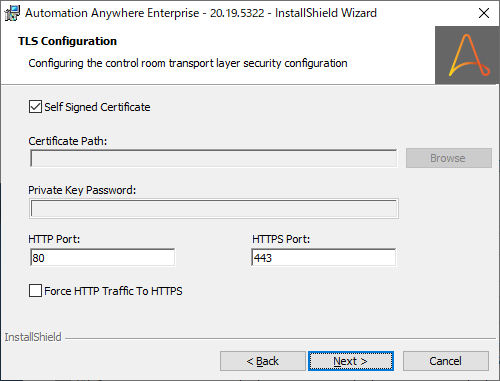500x381 pixels.
Task: Click the Certificate Path label
Action: (x=68, y=141)
